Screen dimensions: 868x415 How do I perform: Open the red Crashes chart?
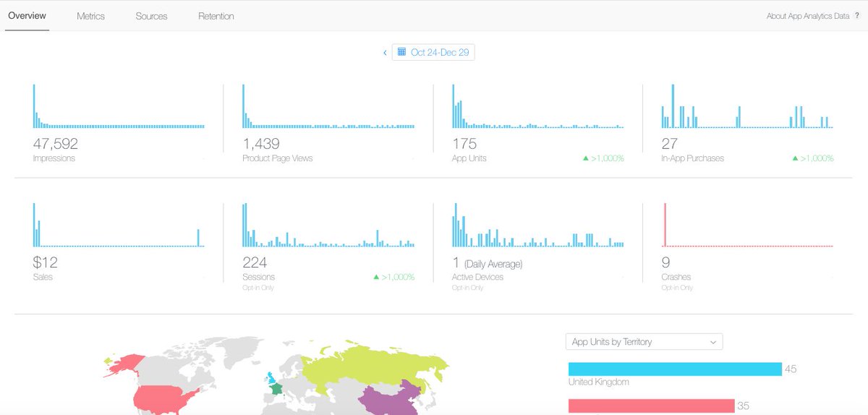coord(747,225)
